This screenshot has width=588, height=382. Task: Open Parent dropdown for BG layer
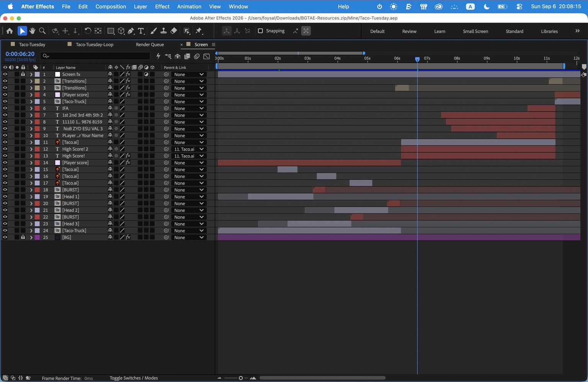[x=188, y=237]
